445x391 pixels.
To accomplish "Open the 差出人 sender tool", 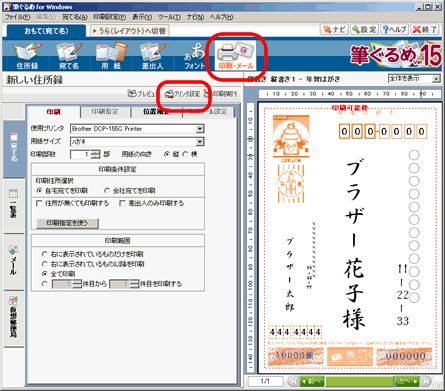I will point(153,56).
